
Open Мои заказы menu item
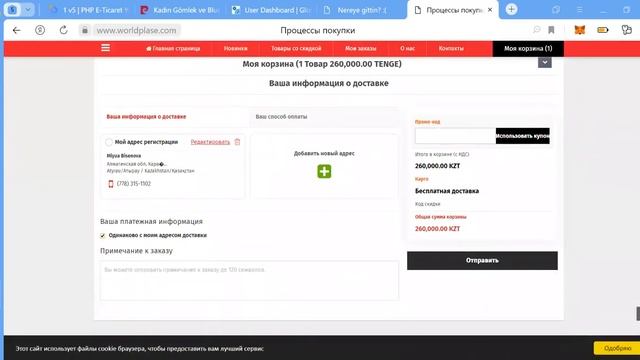[x=360, y=49]
